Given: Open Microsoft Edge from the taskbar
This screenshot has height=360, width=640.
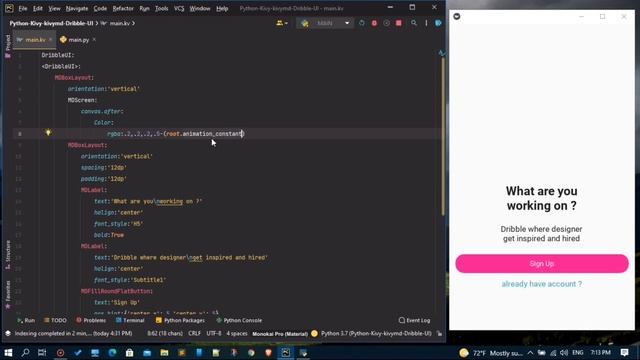Looking at the screenshot, I should coord(112,353).
